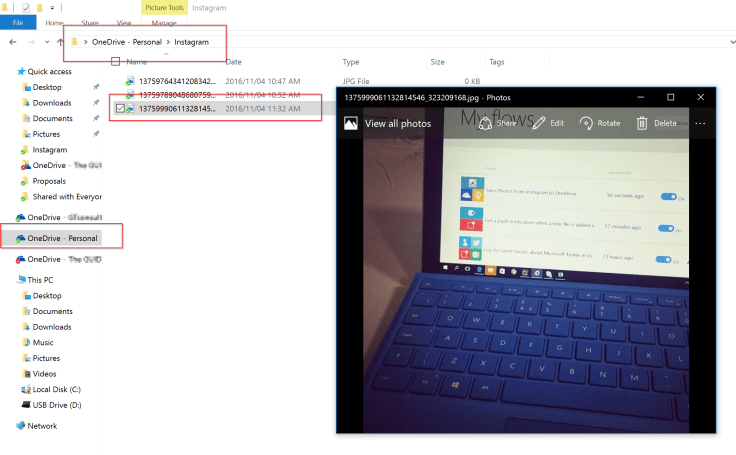
Task: Click the View all photos picture icon
Action: click(x=351, y=123)
